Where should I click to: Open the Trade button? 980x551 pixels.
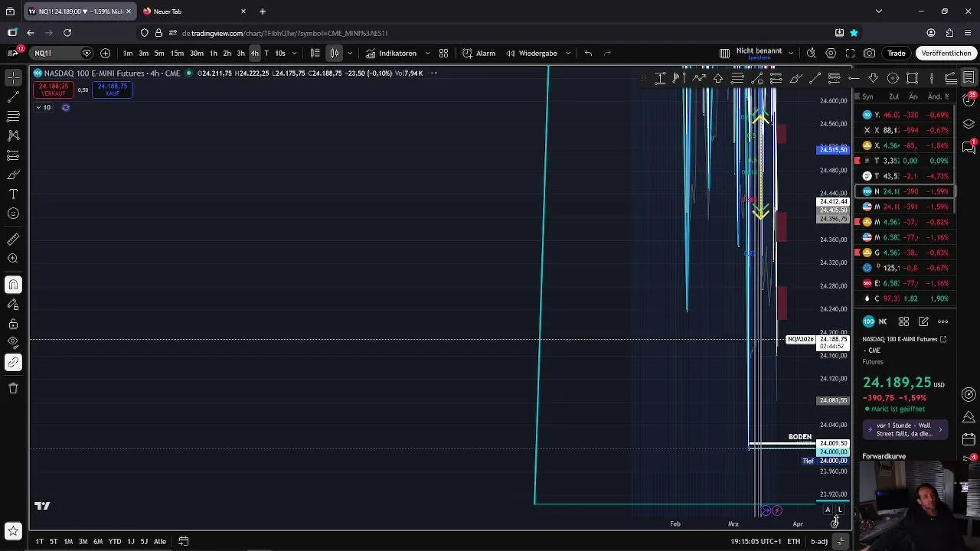(x=897, y=53)
